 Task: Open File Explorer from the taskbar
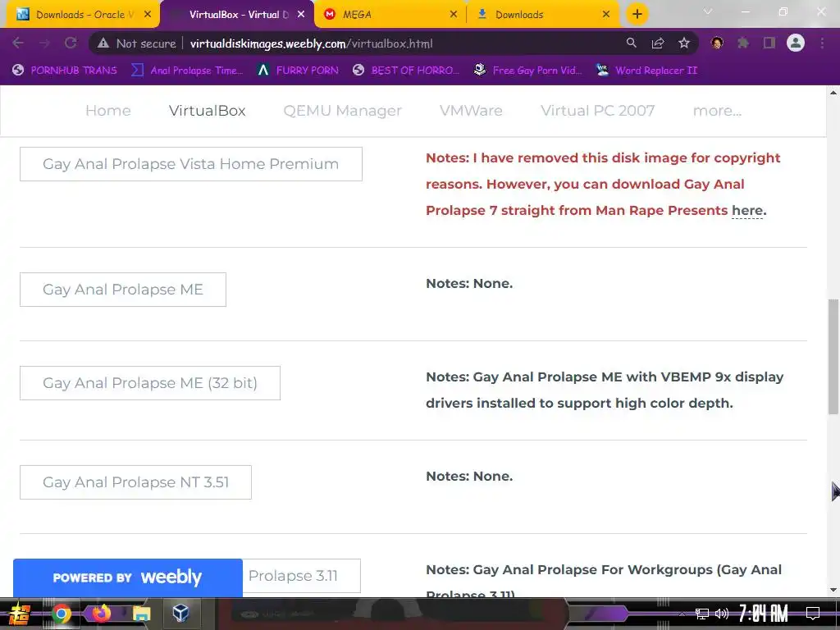(141, 614)
